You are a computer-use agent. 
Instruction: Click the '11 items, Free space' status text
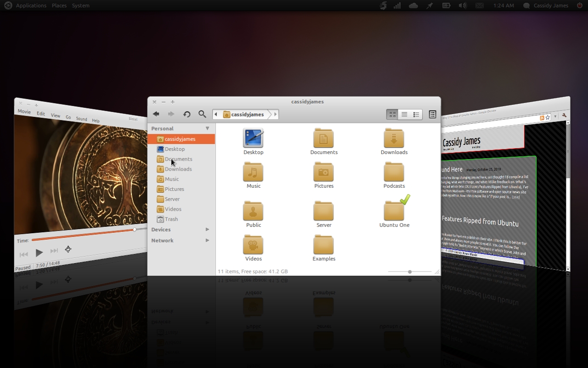pos(253,271)
